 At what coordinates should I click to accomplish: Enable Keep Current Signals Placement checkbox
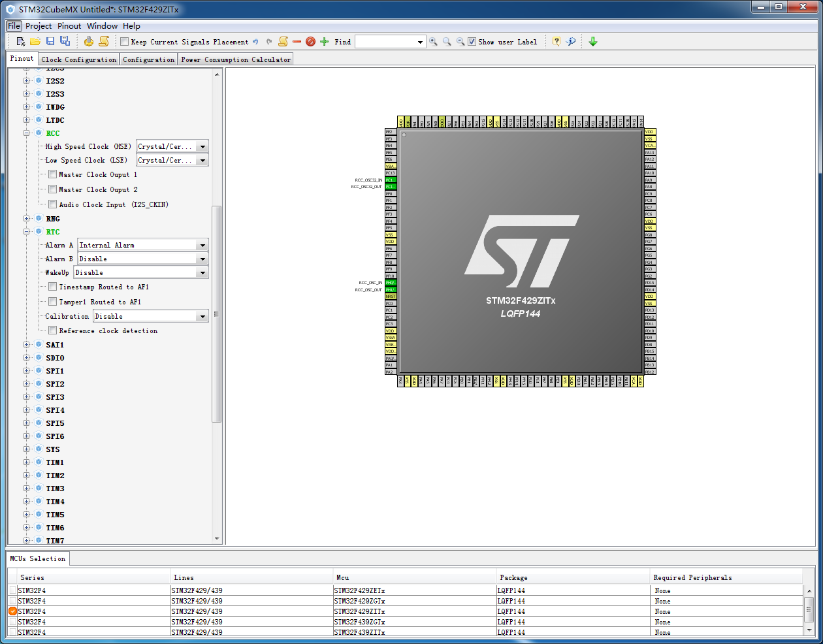tap(124, 42)
